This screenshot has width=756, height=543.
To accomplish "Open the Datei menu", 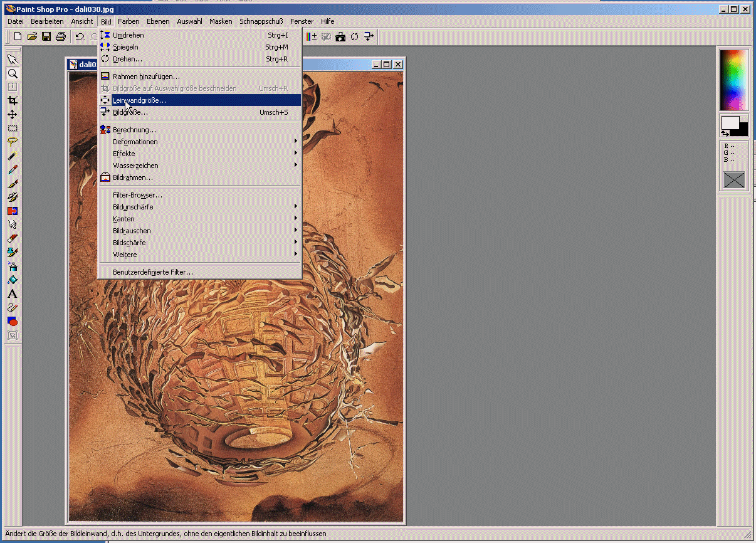I will (x=16, y=21).
